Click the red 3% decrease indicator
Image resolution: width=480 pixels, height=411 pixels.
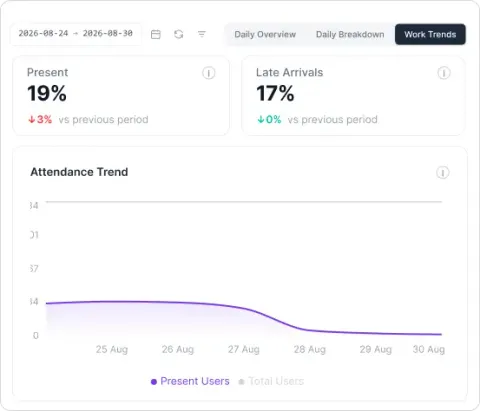(x=40, y=119)
